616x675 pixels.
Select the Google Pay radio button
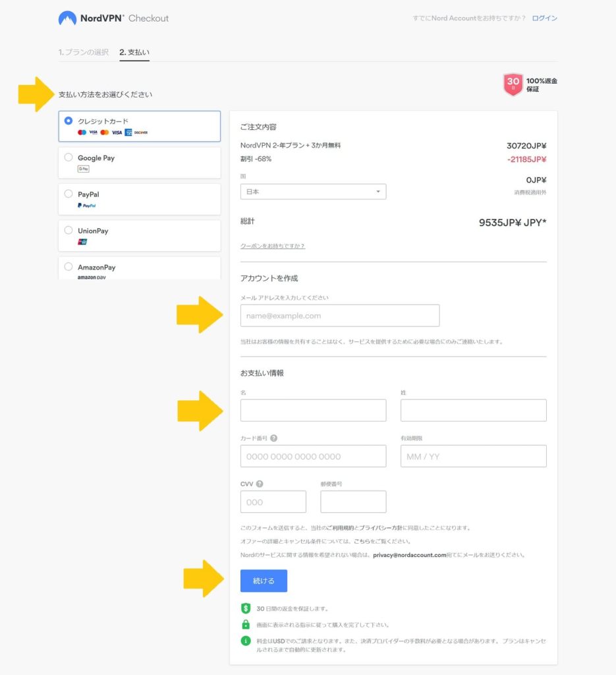click(69, 158)
